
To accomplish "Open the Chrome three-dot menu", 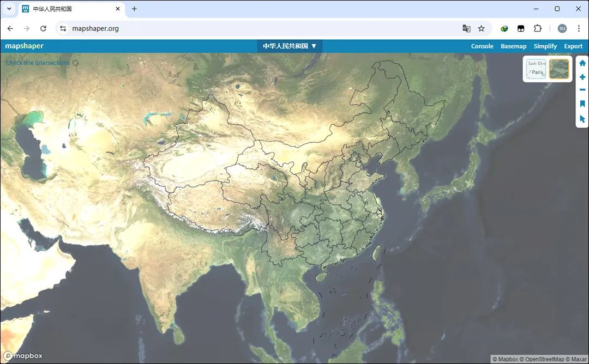I will pyautogui.click(x=579, y=28).
